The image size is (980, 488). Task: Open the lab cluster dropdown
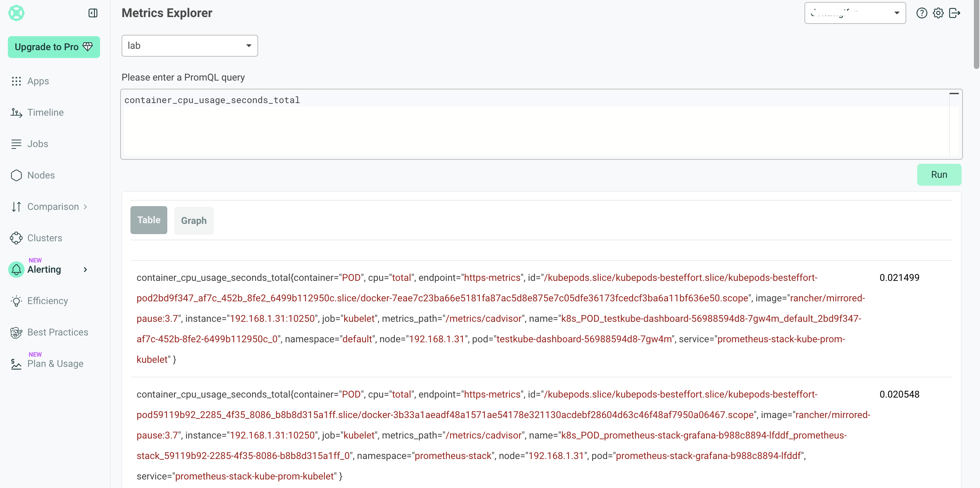pos(190,46)
